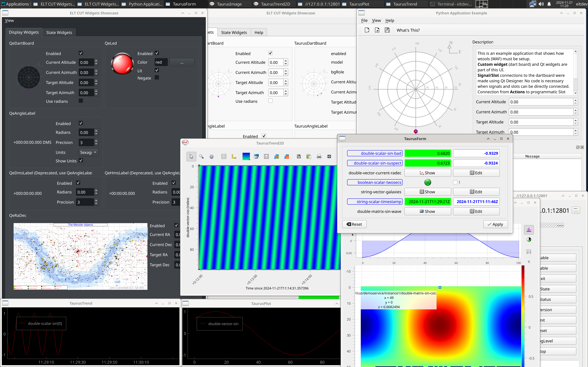
Task: Click the magnifier zoom tool in TaurusTrend2D
Action: coord(201,157)
